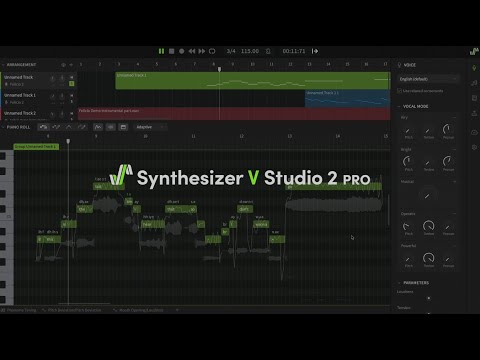The image size is (480, 360).
Task: Click the panel layout icon before Adaptive
Action: pyautogui.click(x=123, y=127)
